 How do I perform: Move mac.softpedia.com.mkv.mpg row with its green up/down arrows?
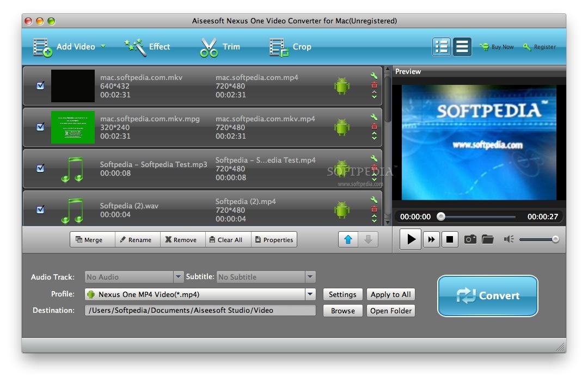(374, 135)
